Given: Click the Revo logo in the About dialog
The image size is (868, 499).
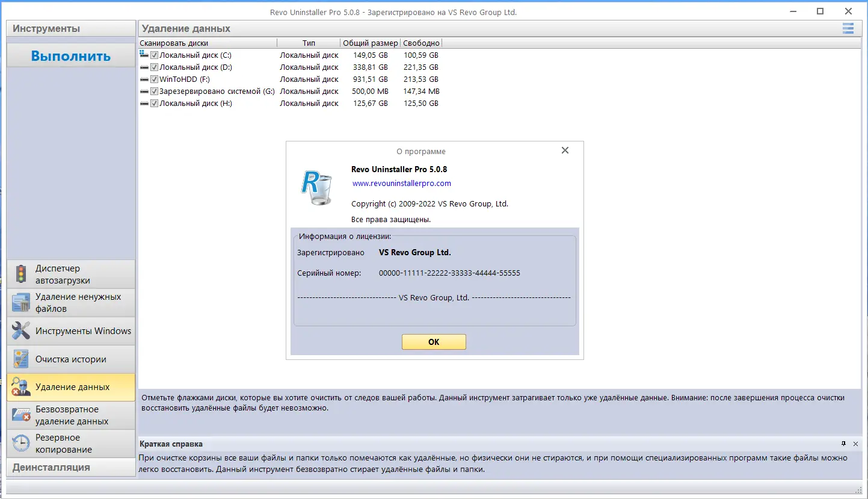Looking at the screenshot, I should tap(316, 187).
